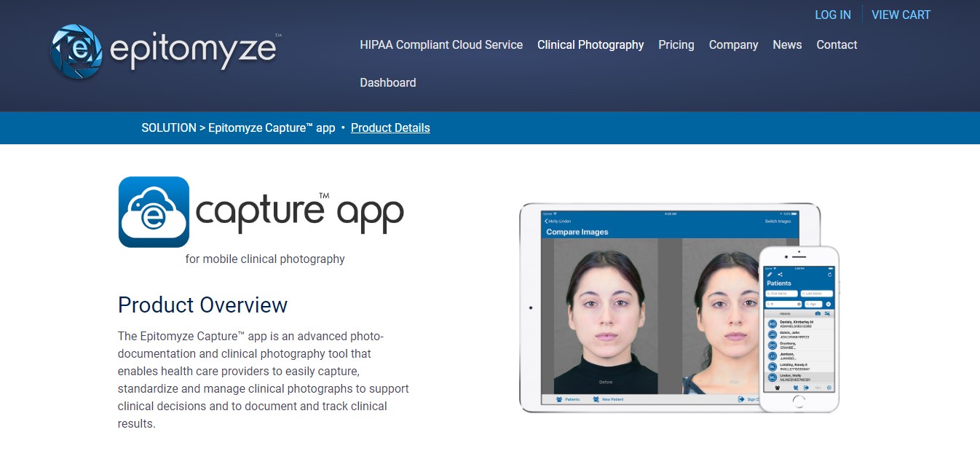980x467 pixels.
Task: Go to the News page
Action: click(x=787, y=44)
